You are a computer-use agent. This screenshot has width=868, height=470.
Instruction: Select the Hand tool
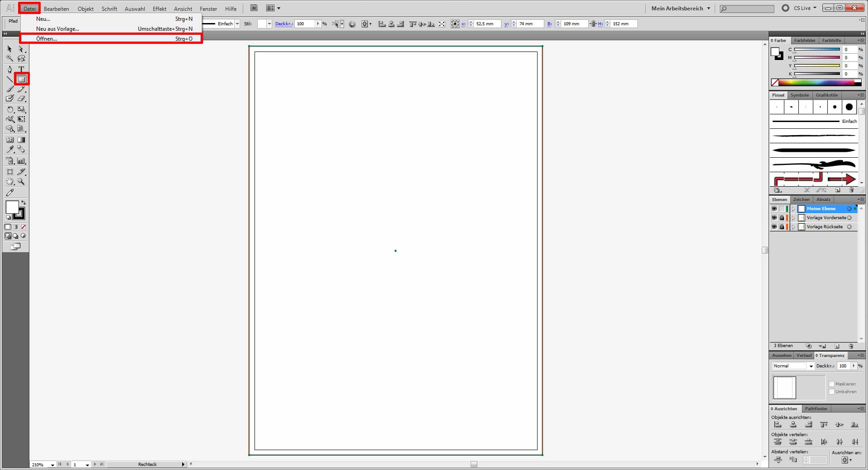point(10,182)
